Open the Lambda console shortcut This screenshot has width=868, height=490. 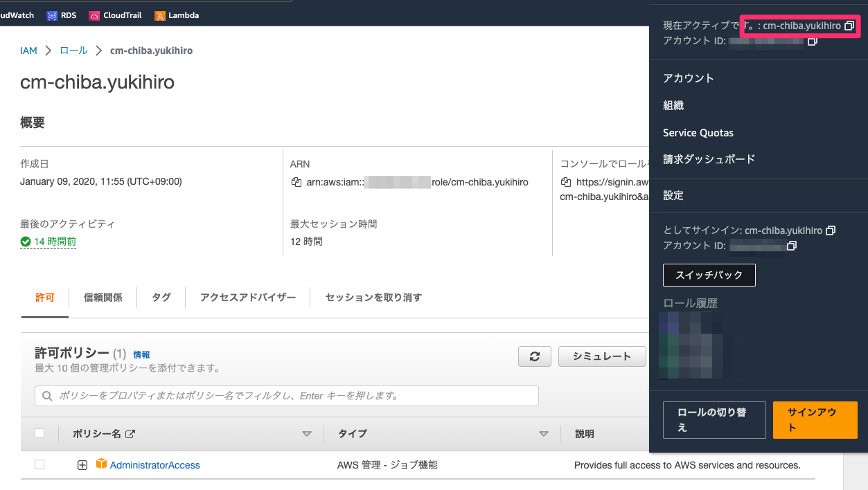click(177, 15)
